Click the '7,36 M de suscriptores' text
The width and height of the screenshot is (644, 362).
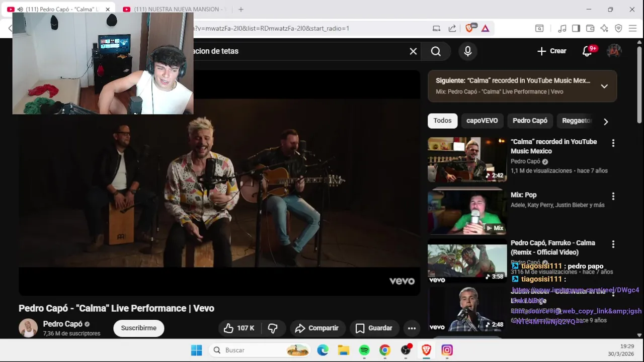click(x=71, y=333)
